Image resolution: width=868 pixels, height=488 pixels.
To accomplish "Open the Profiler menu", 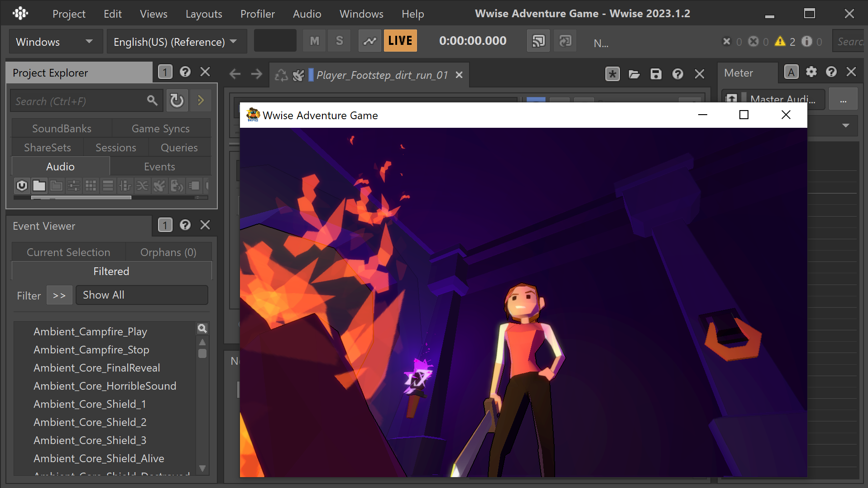I will [x=258, y=14].
